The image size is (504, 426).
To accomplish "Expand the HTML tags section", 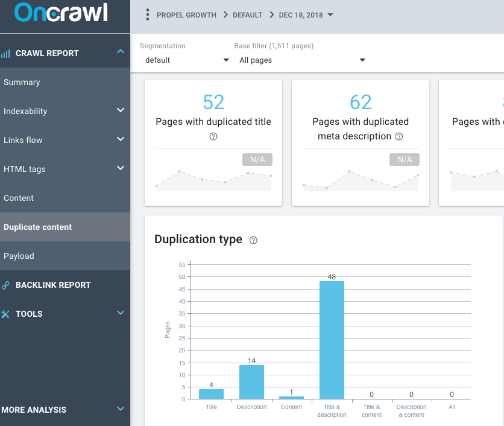I will [x=120, y=168].
